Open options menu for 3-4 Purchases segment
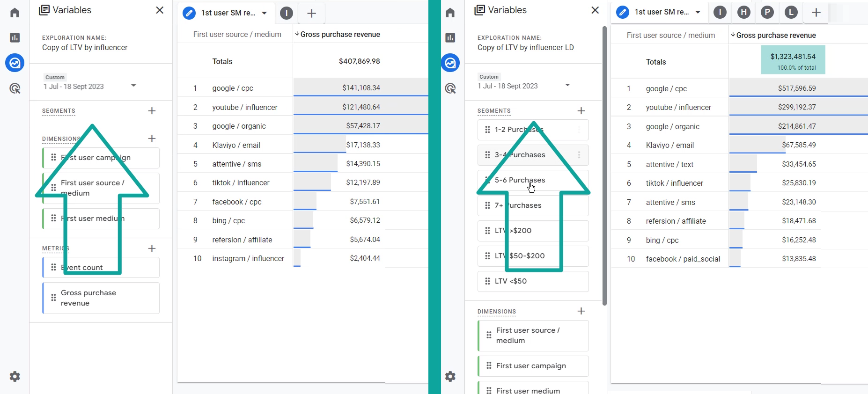Viewport: 868px width, 394px height. [579, 155]
